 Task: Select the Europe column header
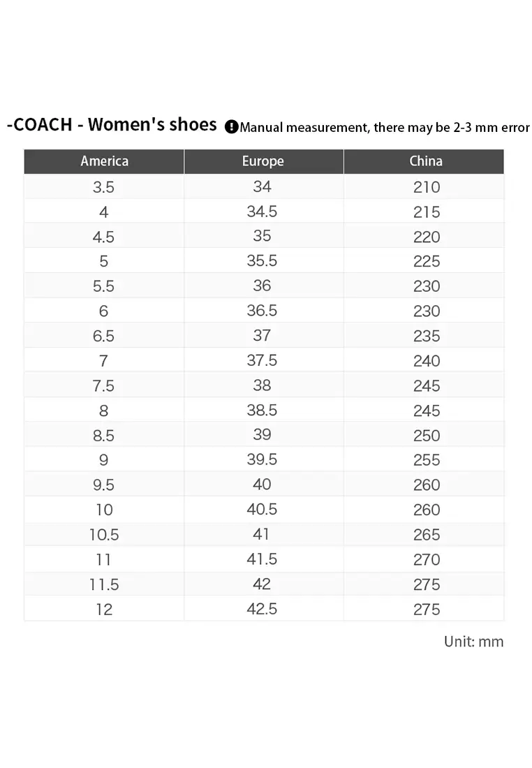[x=263, y=161]
